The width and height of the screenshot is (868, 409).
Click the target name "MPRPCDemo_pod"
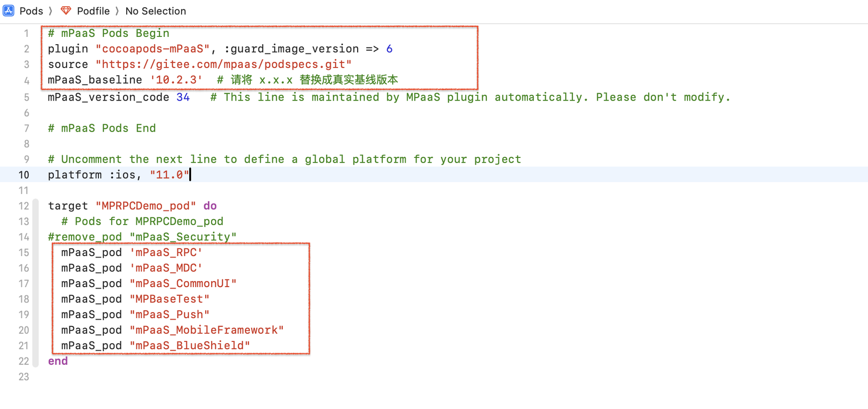click(146, 206)
